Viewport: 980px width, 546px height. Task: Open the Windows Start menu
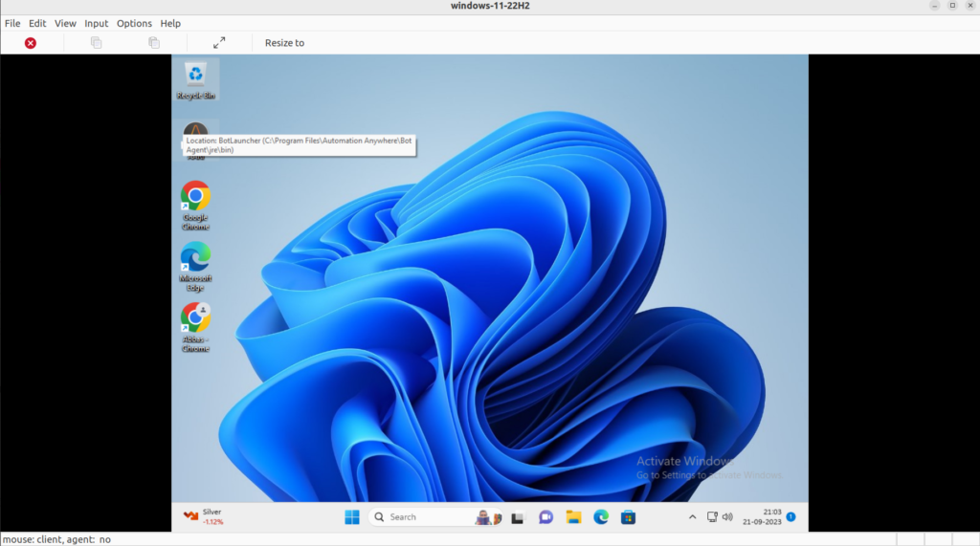(x=352, y=517)
